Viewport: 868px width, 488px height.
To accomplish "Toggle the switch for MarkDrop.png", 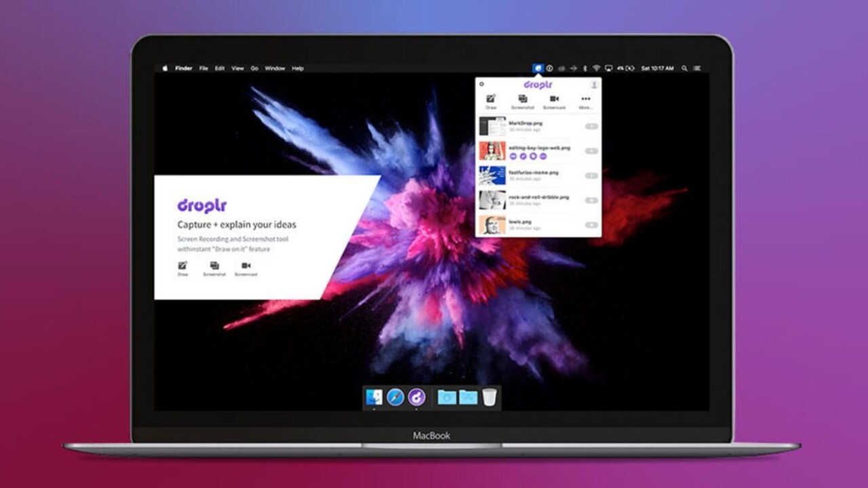I will tap(591, 126).
